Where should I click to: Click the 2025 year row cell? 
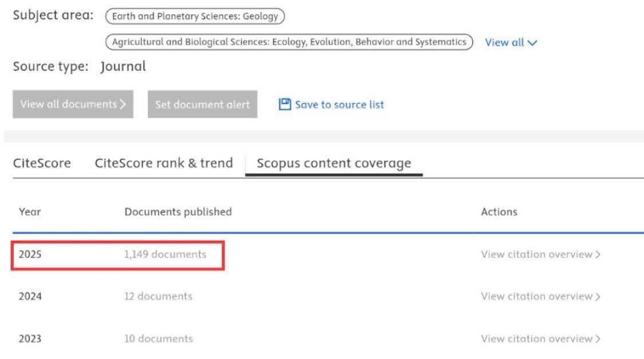(x=30, y=254)
